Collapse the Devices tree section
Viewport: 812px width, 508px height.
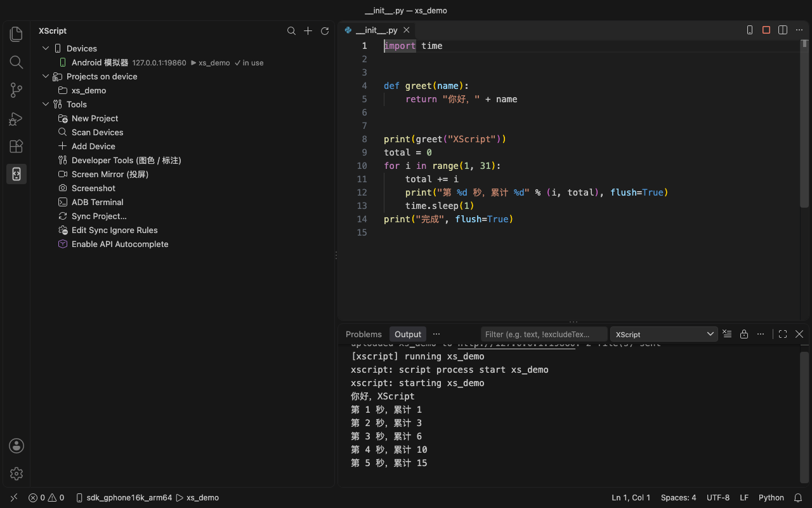point(46,48)
